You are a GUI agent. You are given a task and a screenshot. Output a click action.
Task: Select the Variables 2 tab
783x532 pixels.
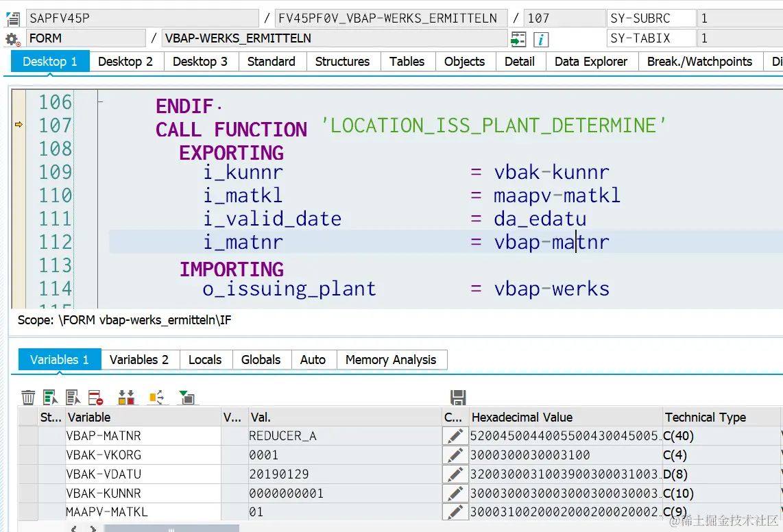139,360
